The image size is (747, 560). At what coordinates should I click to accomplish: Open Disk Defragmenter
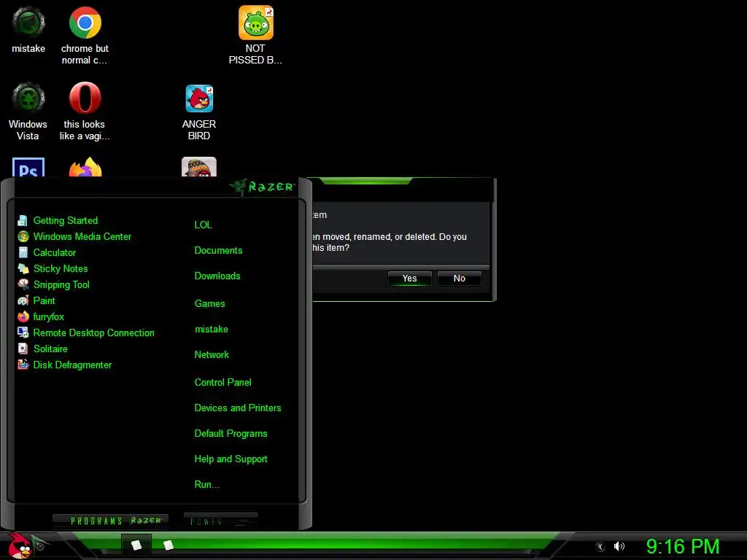click(x=64, y=365)
